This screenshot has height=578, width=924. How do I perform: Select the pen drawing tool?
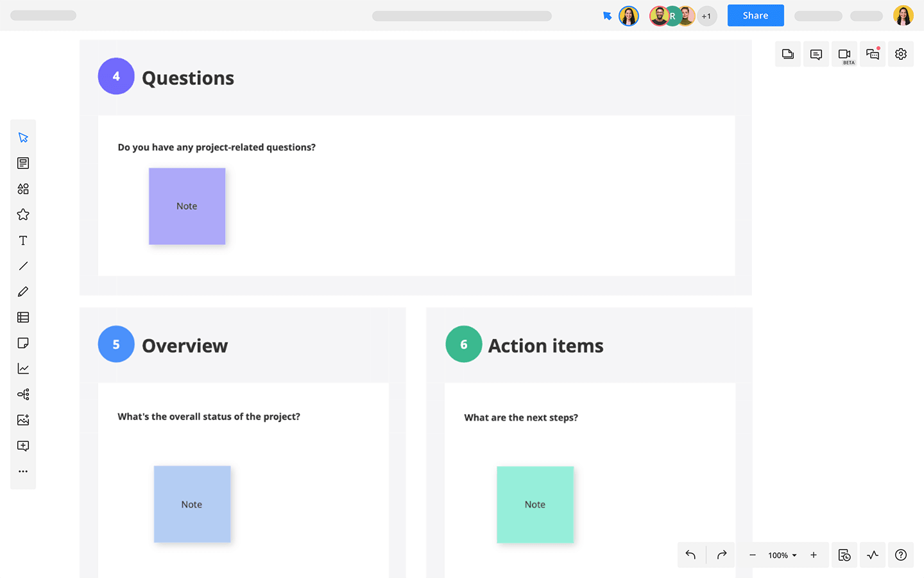[x=23, y=292]
